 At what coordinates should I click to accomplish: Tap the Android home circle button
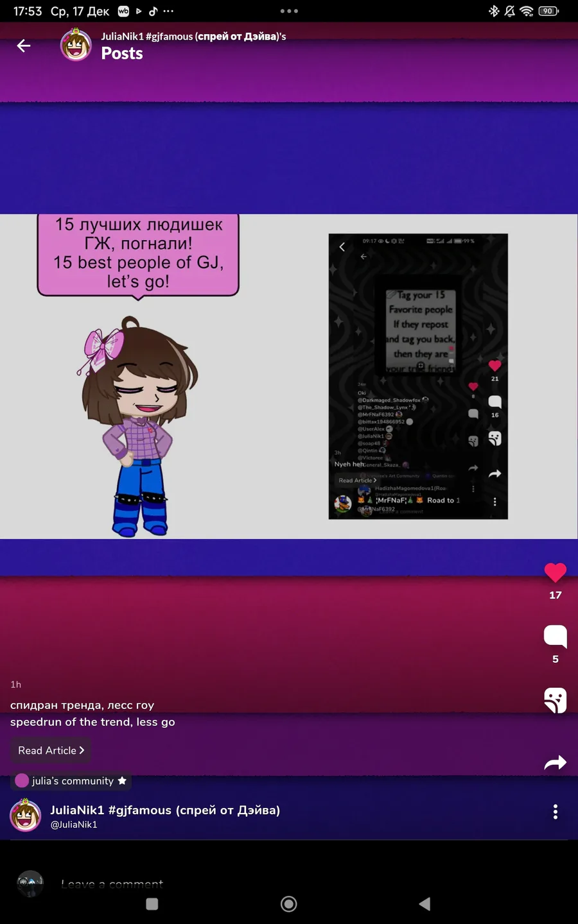[289, 903]
